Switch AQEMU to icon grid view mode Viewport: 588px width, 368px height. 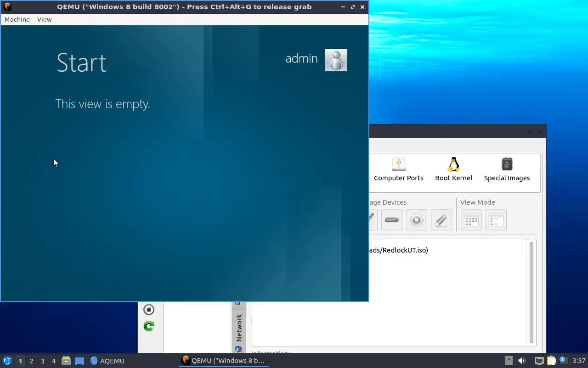471,220
